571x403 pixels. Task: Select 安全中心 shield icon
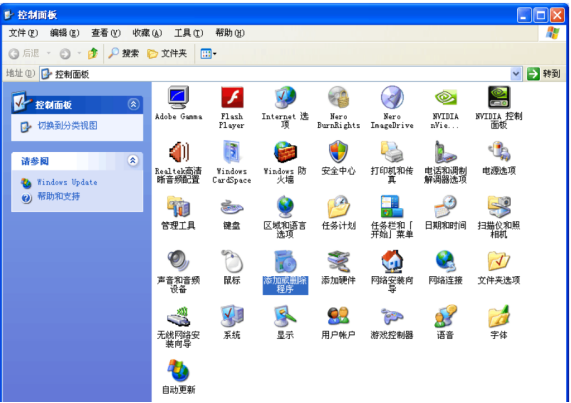point(339,152)
